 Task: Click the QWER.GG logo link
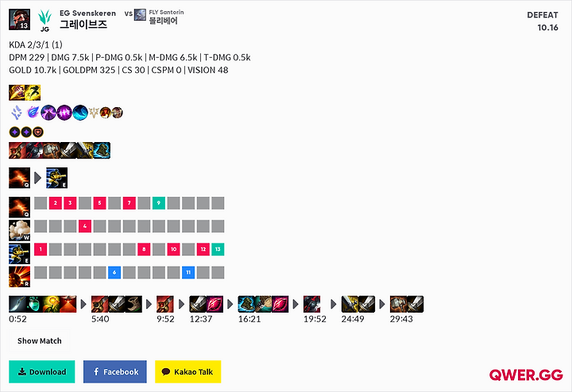(526, 375)
